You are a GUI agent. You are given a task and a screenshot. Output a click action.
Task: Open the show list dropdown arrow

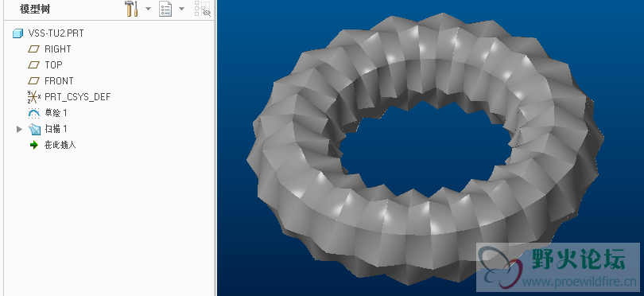181,9
